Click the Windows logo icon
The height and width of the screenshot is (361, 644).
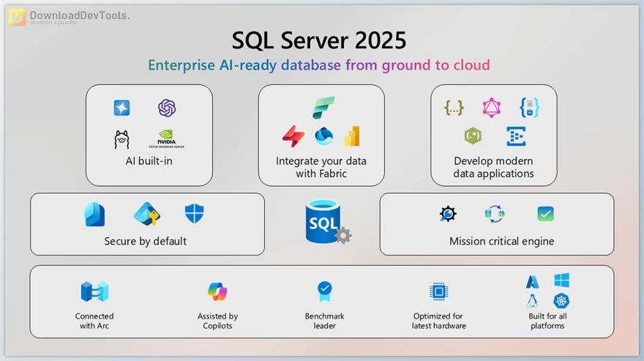pos(561,280)
